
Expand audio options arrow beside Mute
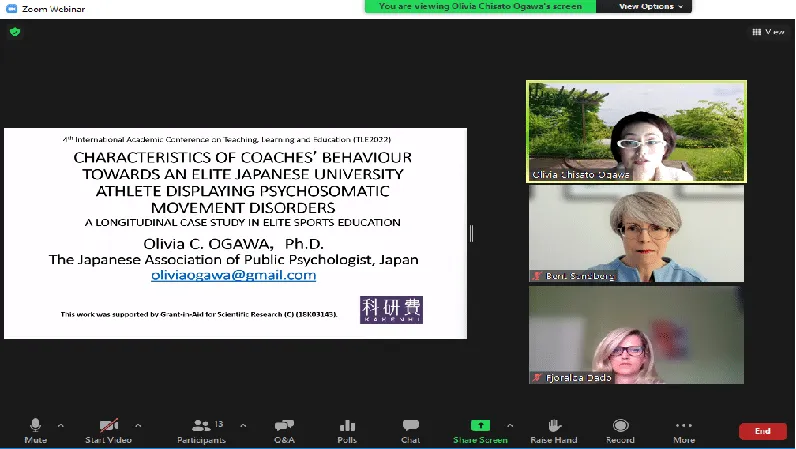pos(60,425)
